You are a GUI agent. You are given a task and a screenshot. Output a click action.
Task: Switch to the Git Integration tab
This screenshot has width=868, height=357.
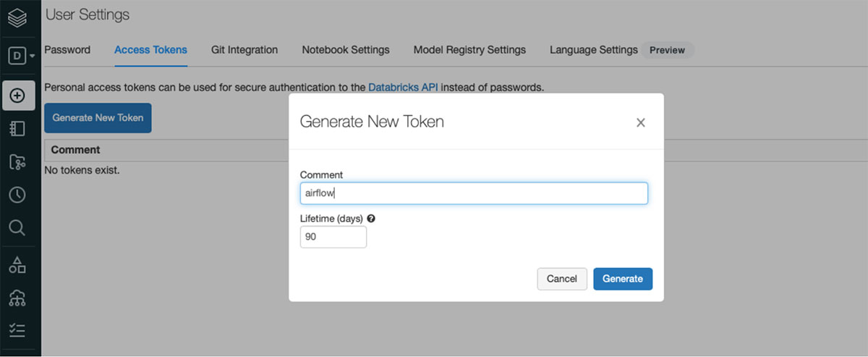[244, 50]
